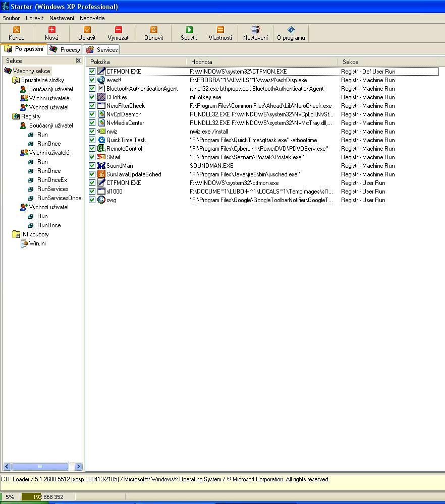This screenshot has height=504, width=445.
Task: Uncheck the avast! startup entry checkbox
Action: [92, 80]
